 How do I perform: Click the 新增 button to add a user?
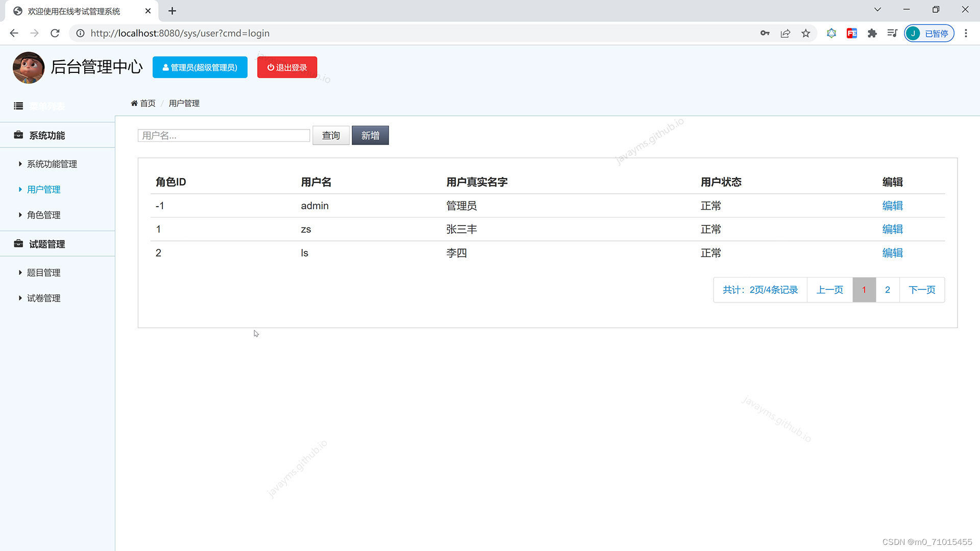pos(370,135)
